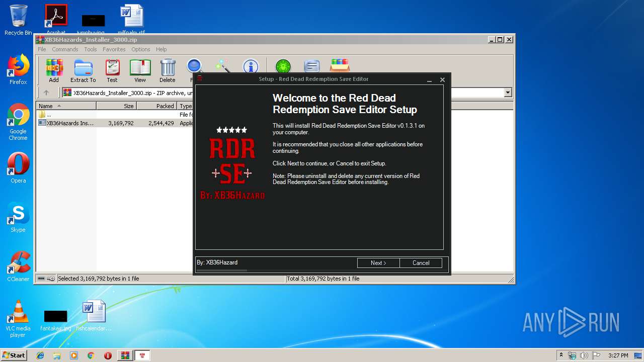Open the Skype desktop shortcut
Image resolution: width=644 pixels, height=362 pixels.
(x=18, y=217)
